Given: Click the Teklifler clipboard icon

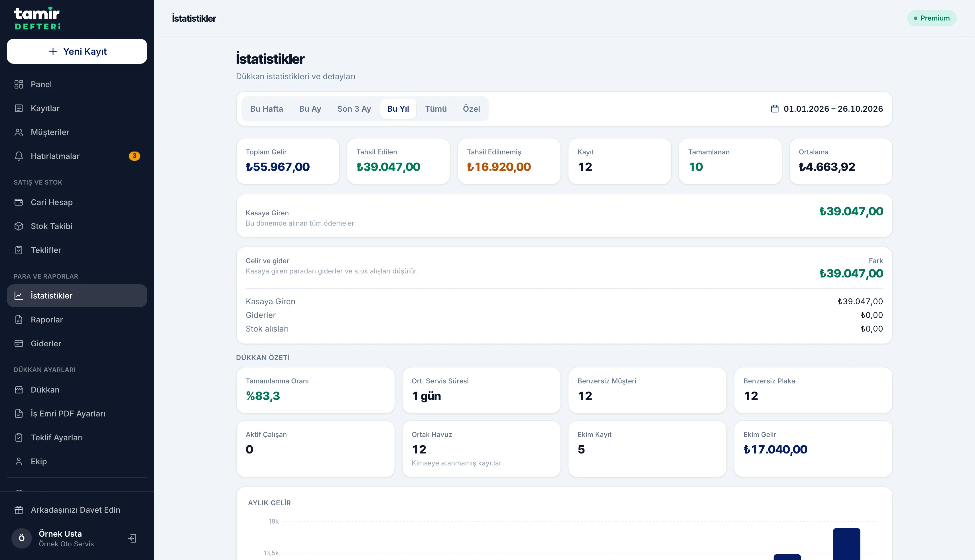Looking at the screenshot, I should (19, 250).
